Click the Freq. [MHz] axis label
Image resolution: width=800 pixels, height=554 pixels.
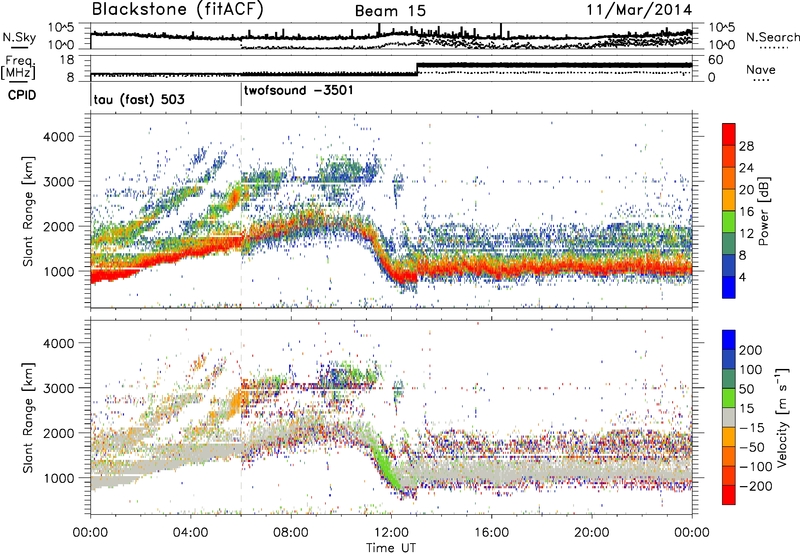(x=18, y=68)
